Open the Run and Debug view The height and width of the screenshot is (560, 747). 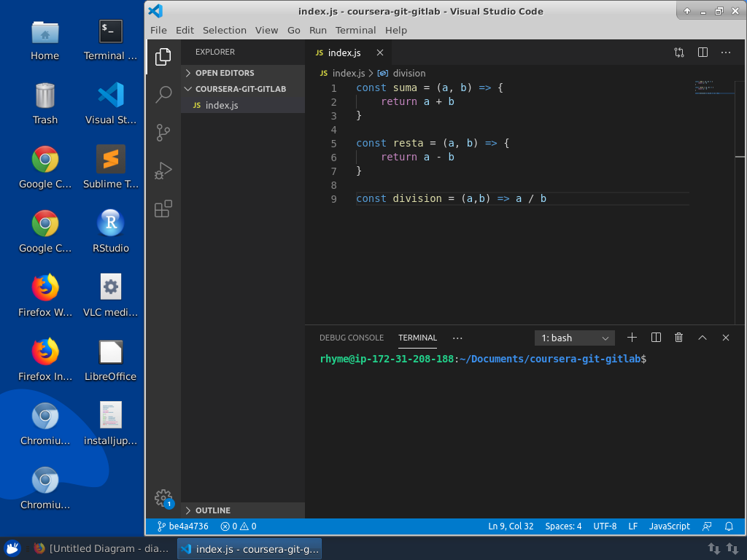163,171
